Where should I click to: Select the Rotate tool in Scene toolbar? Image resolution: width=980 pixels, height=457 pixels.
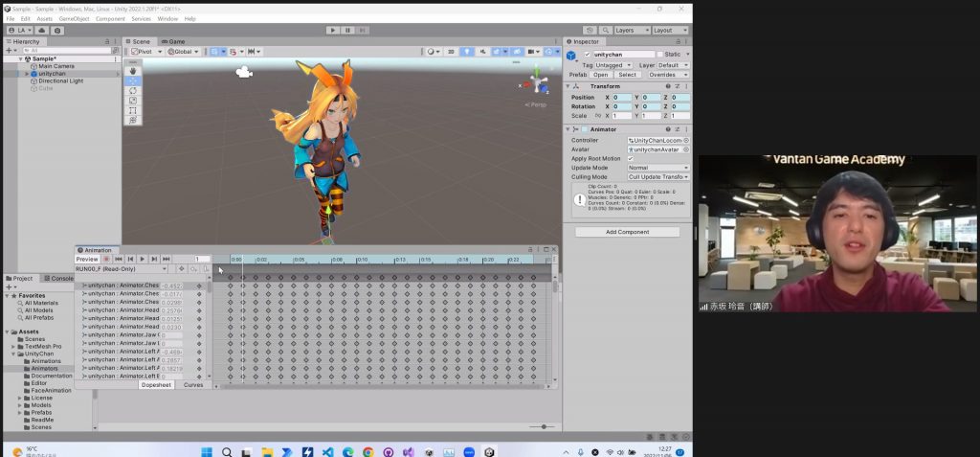132,91
